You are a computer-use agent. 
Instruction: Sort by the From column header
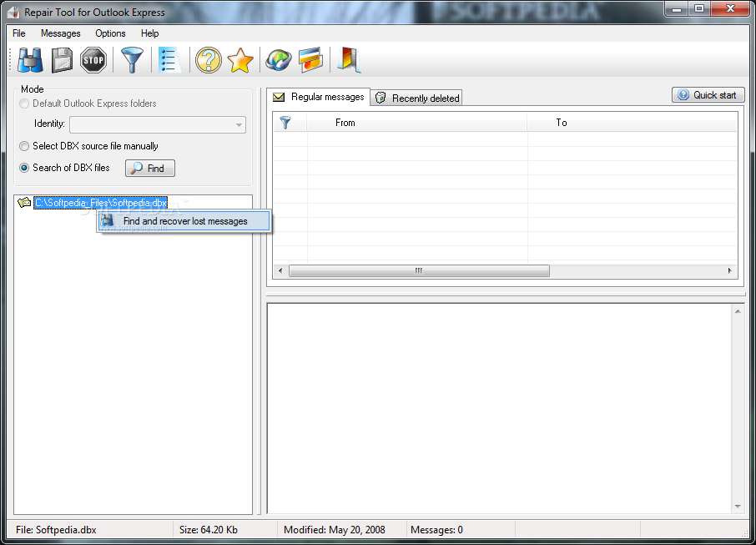click(416, 123)
